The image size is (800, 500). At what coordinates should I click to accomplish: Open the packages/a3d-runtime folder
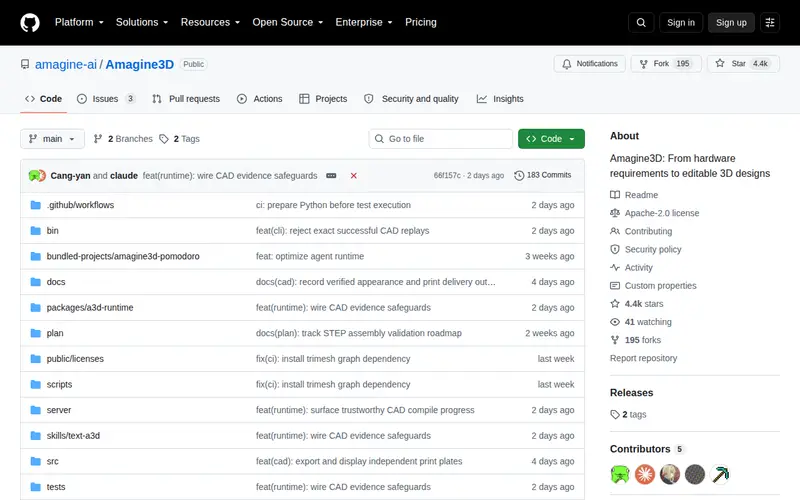click(x=90, y=308)
